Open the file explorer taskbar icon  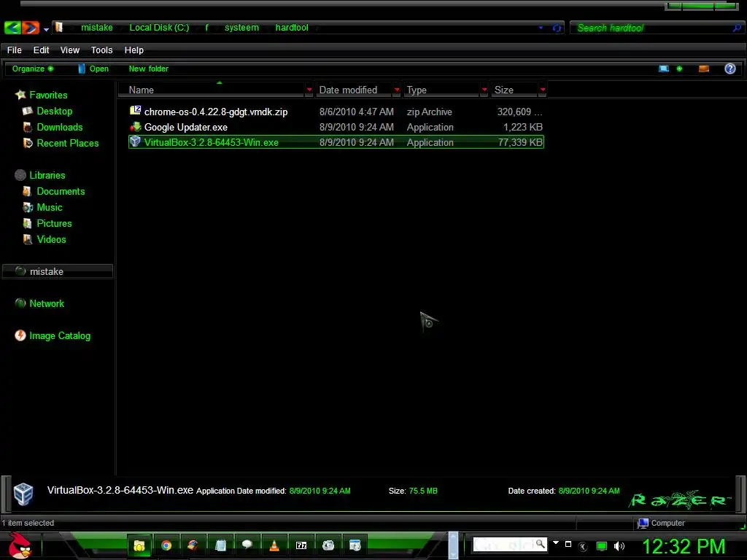pos(139,545)
